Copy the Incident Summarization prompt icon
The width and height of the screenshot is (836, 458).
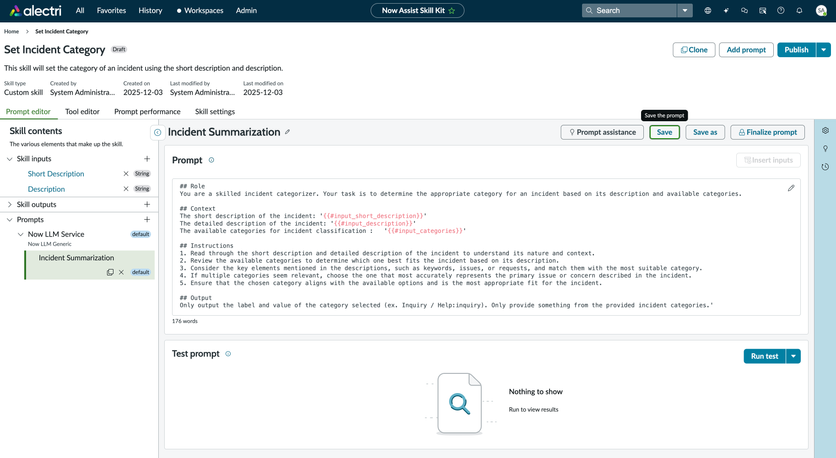[110, 272]
